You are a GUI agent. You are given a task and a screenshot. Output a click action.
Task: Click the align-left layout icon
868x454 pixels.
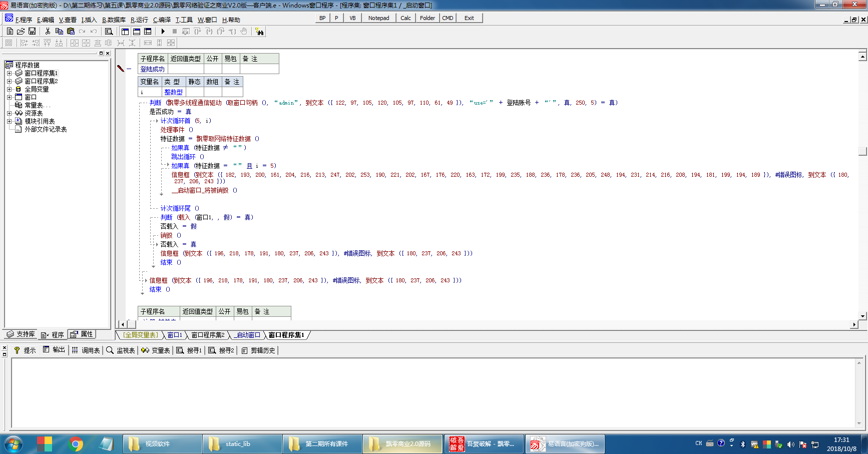click(x=24, y=43)
